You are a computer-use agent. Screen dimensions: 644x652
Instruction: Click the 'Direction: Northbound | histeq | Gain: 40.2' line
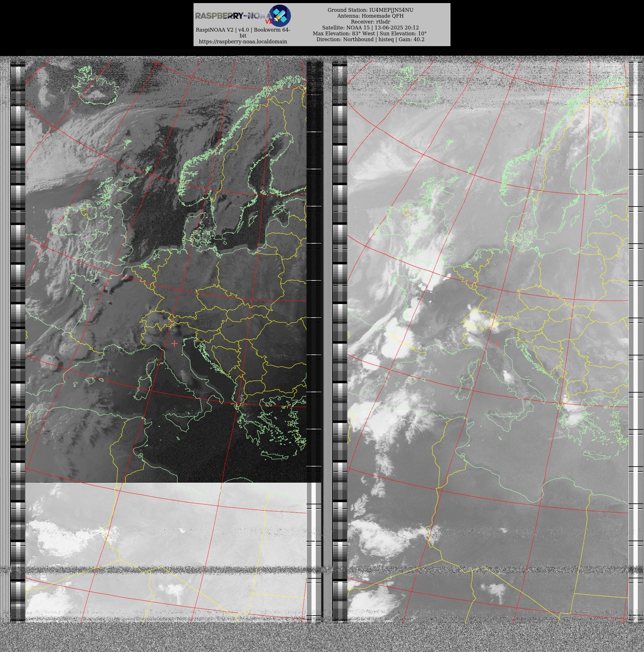pos(370,40)
